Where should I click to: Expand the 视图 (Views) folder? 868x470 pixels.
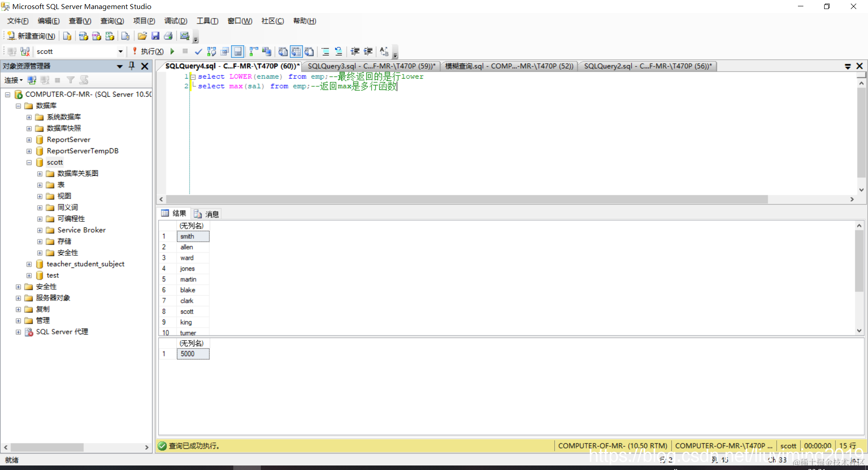40,196
